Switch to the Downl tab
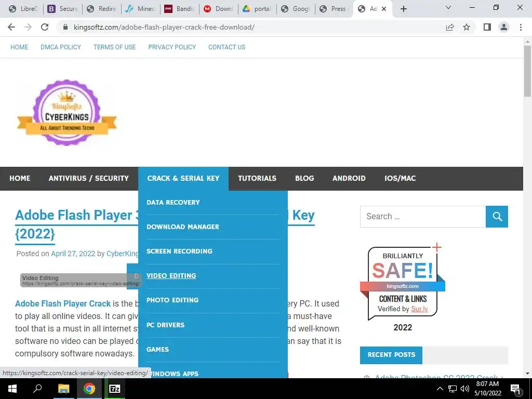This screenshot has width=532, height=399. tap(218, 9)
